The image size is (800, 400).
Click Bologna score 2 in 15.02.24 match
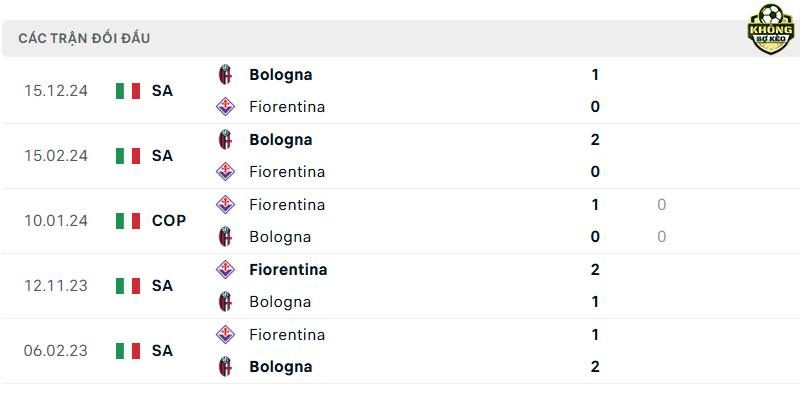pyautogui.click(x=595, y=139)
